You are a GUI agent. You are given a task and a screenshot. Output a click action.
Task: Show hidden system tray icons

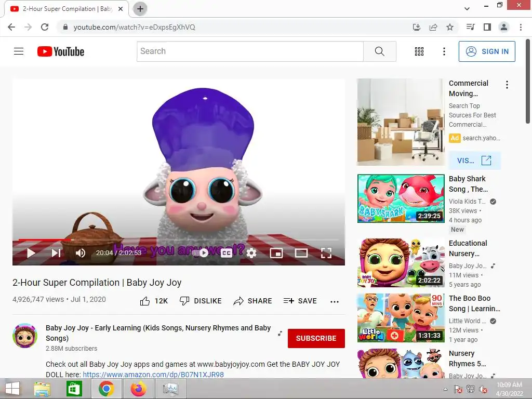point(445,389)
